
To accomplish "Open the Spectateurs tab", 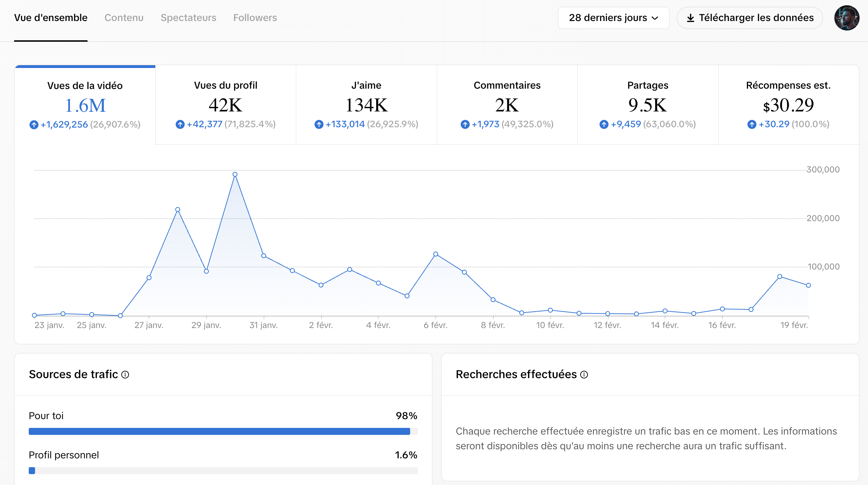I will (x=188, y=18).
